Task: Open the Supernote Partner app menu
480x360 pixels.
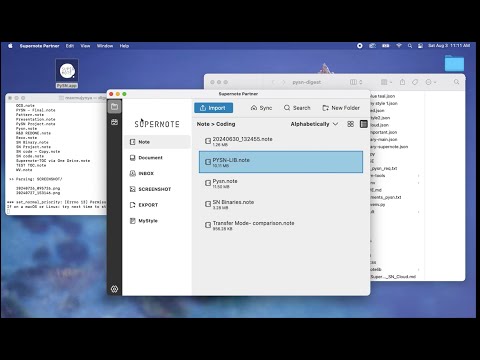Action: pos(39,46)
